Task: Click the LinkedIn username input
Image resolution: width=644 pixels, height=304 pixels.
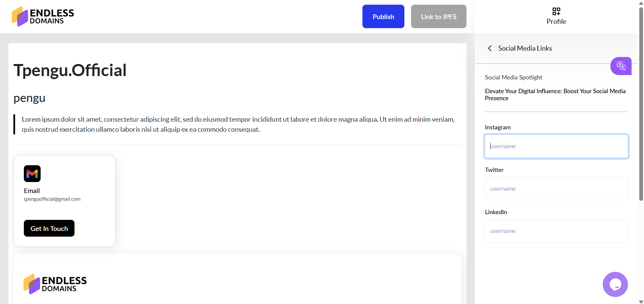Action: pyautogui.click(x=556, y=231)
